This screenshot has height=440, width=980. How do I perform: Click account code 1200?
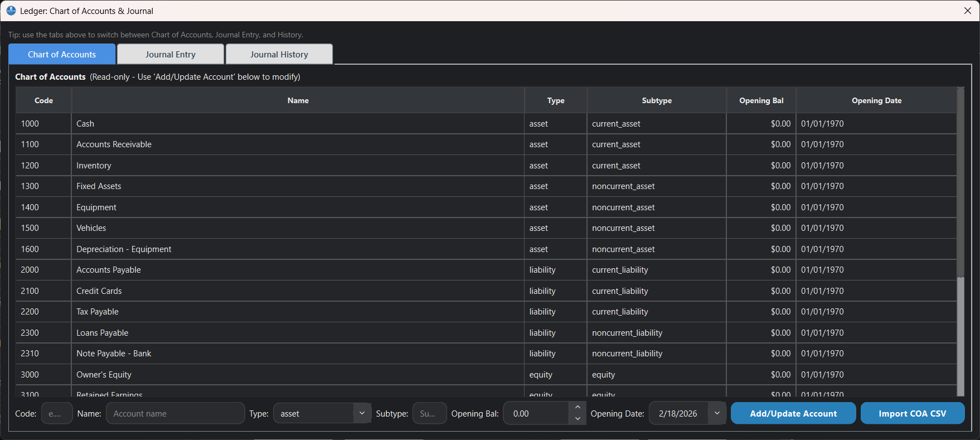click(x=43, y=165)
